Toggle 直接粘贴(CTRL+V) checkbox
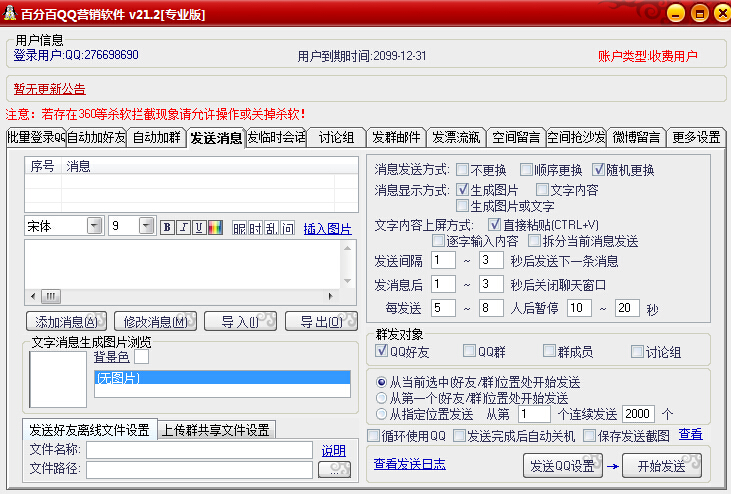This screenshot has height=494, width=731. tap(494, 224)
